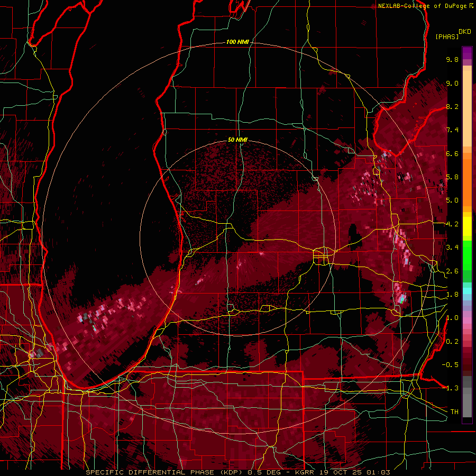476x476 pixels.
Task: Click the cyan segment of the color bar
Action: click(x=467, y=291)
